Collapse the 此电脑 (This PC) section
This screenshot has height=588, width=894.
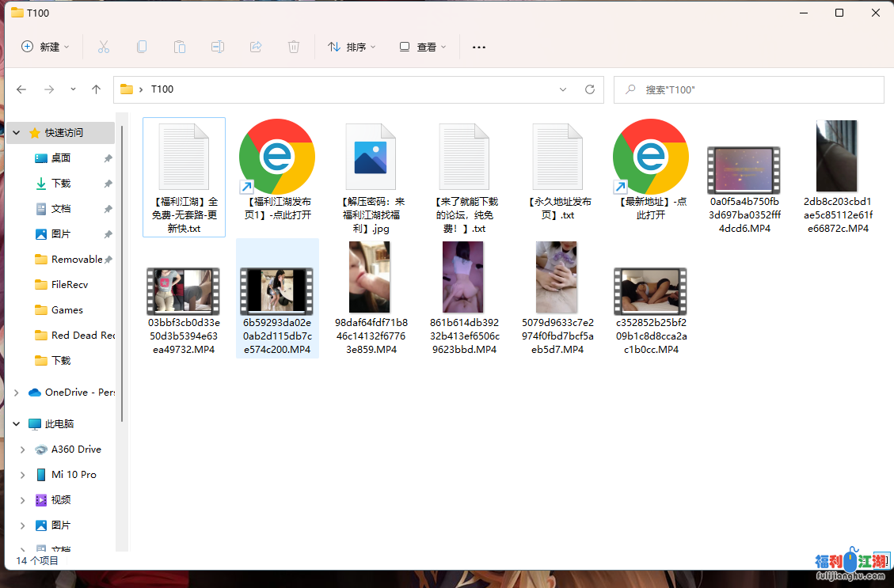coord(17,424)
